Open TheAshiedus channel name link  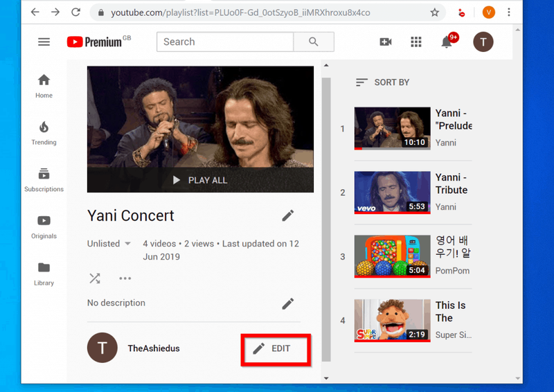(x=154, y=348)
